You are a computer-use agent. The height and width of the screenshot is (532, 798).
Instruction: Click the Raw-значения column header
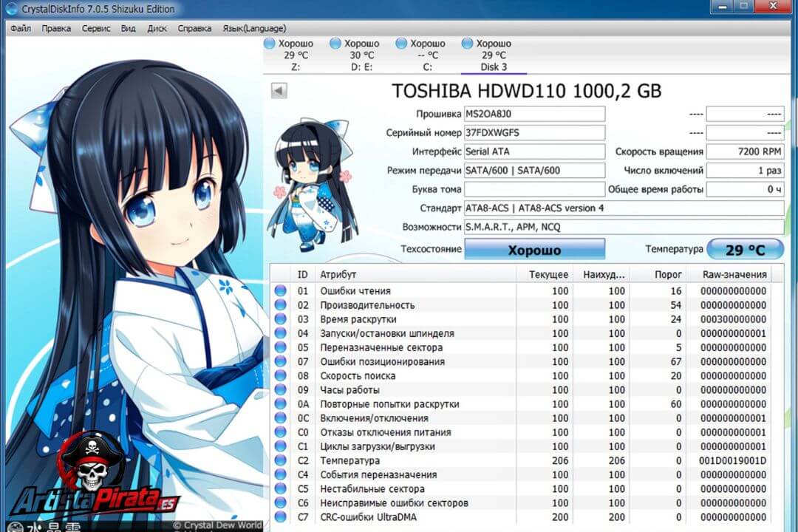click(x=729, y=274)
